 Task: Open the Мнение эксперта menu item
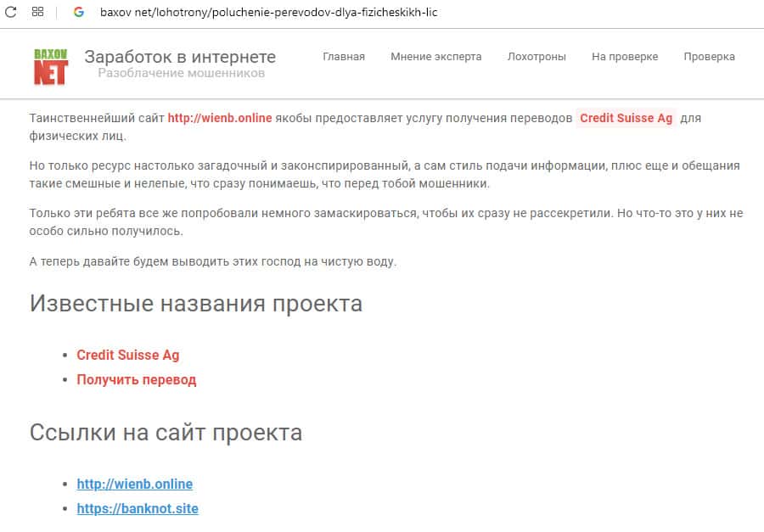(436, 57)
